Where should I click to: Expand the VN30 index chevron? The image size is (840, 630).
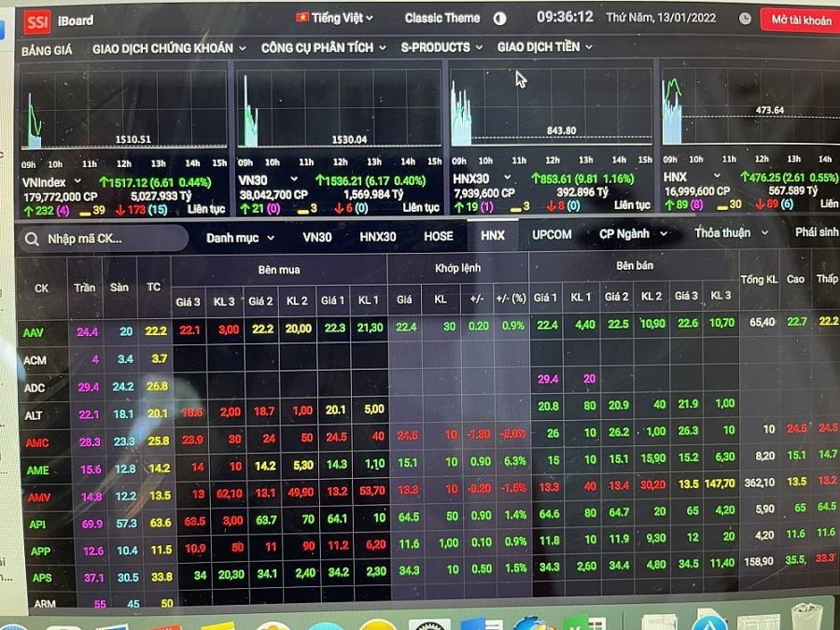(x=294, y=179)
